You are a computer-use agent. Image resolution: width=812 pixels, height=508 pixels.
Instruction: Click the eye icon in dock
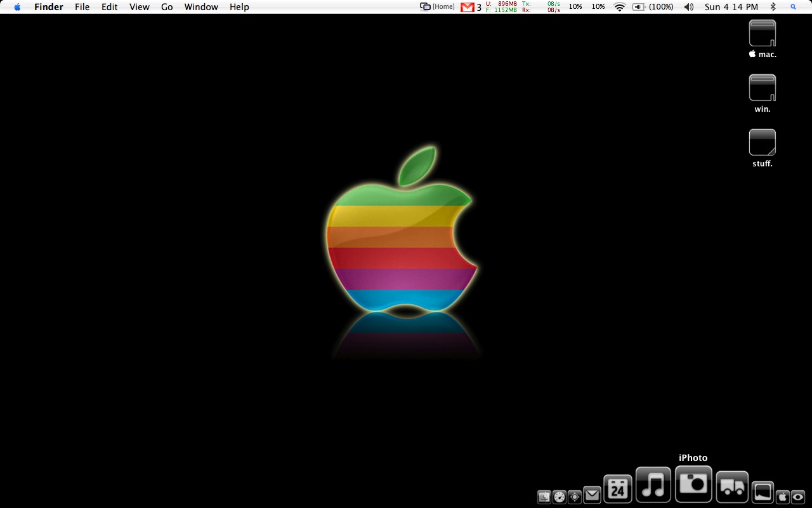[x=797, y=497]
